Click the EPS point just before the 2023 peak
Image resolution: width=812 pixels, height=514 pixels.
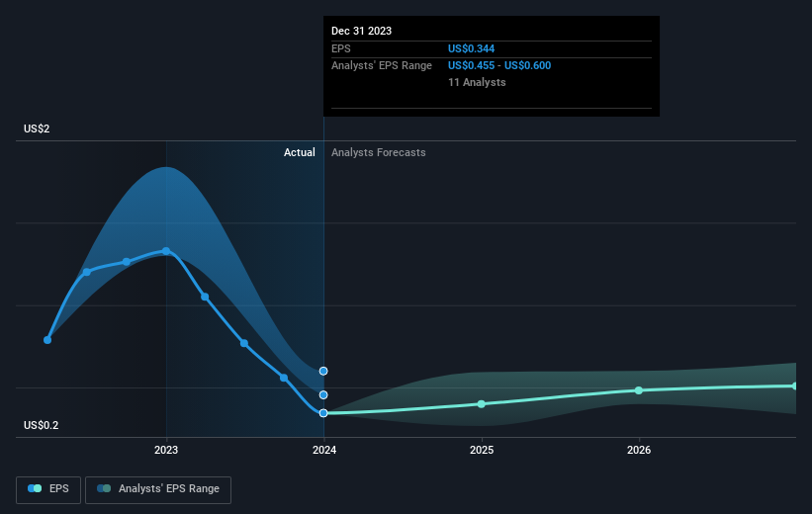[127, 262]
